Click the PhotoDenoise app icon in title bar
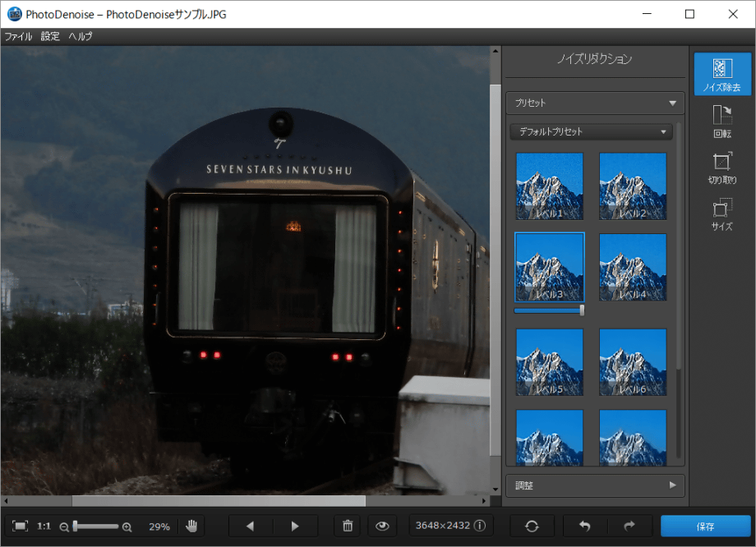Image resolution: width=756 pixels, height=547 pixels. coord(15,14)
